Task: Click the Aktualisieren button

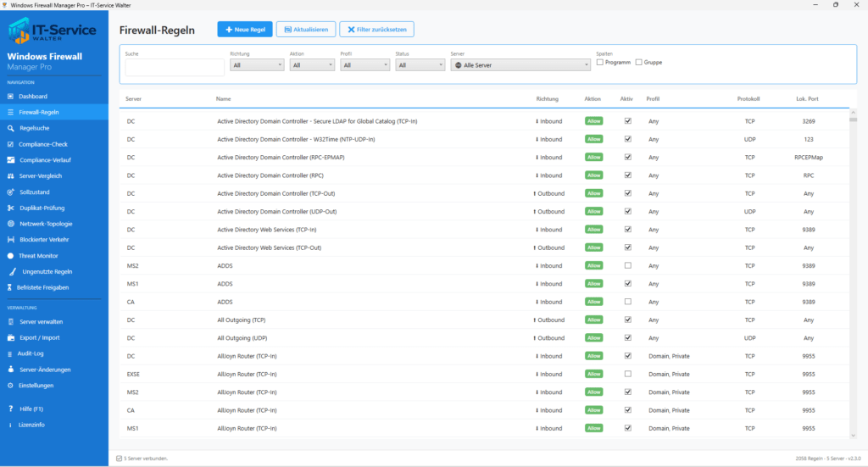Action: 306,30
